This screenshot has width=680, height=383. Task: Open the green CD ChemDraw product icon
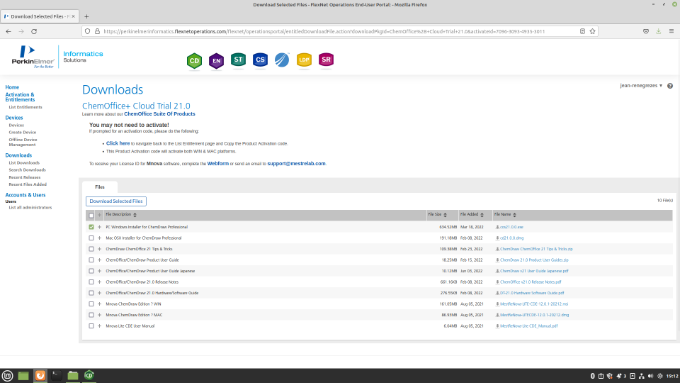coord(194,61)
